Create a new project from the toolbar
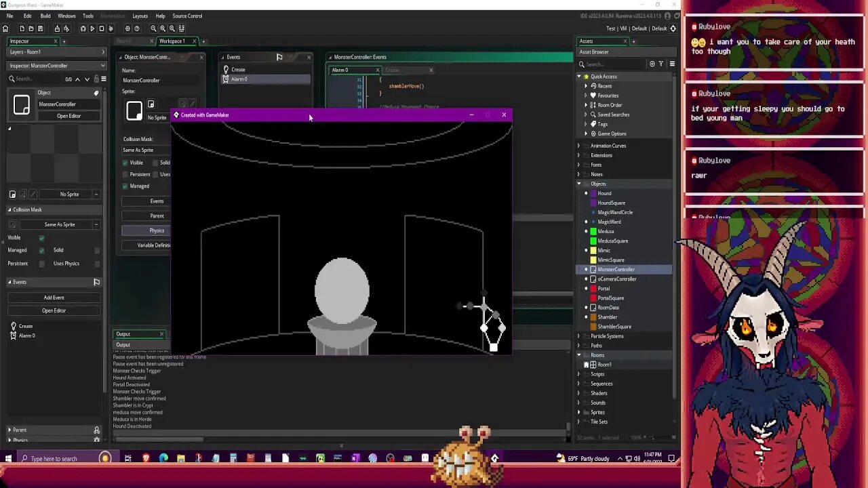The width and height of the screenshot is (868, 488). coord(22,28)
